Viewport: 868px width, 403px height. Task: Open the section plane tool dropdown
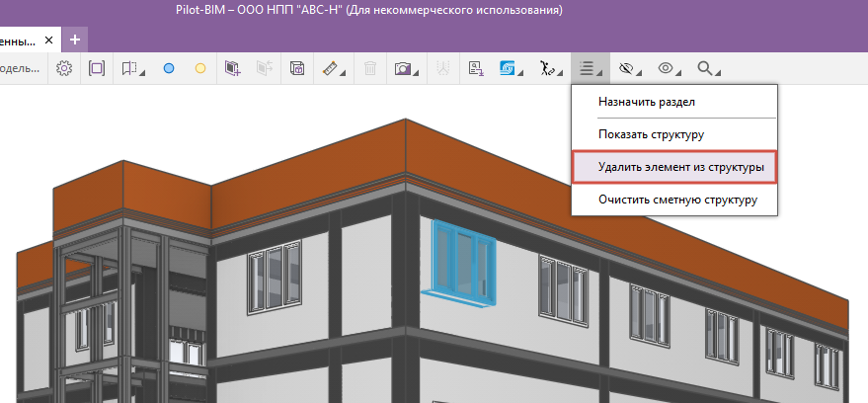133,68
